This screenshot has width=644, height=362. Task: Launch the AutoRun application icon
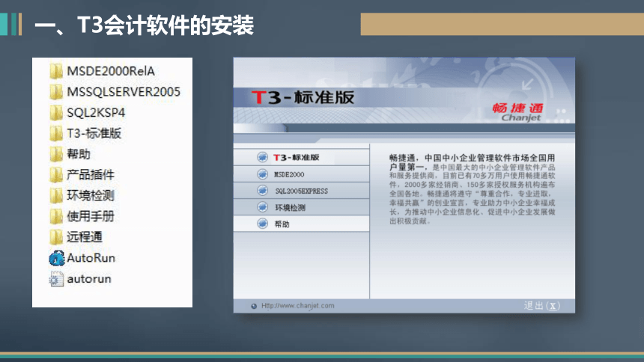(57, 258)
